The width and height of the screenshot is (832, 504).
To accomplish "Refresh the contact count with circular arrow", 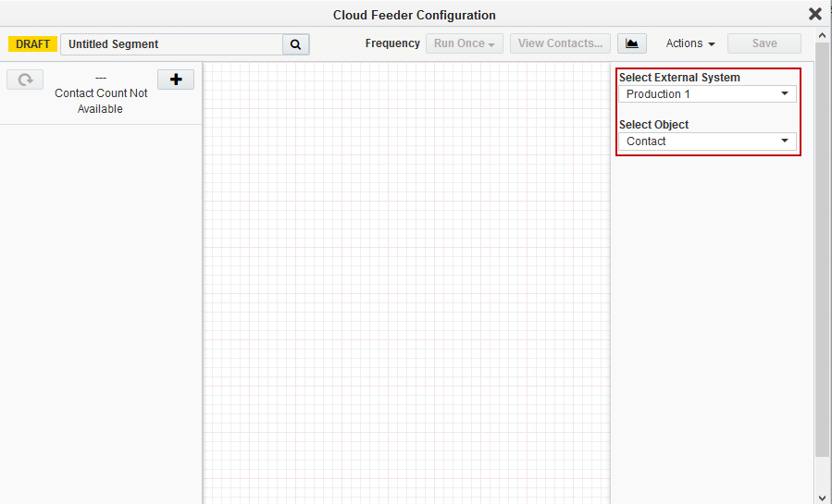I will pos(25,80).
